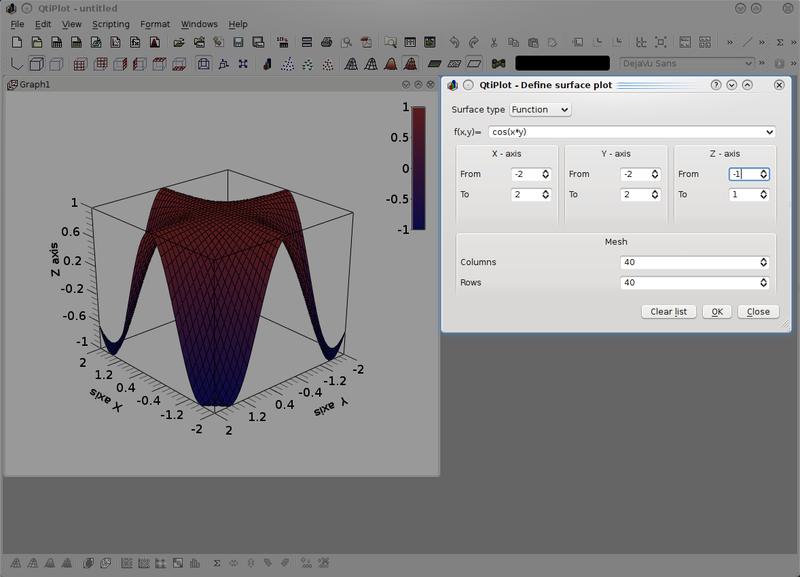Click the Open Project folder icon
The image size is (800, 577).
[x=179, y=43]
